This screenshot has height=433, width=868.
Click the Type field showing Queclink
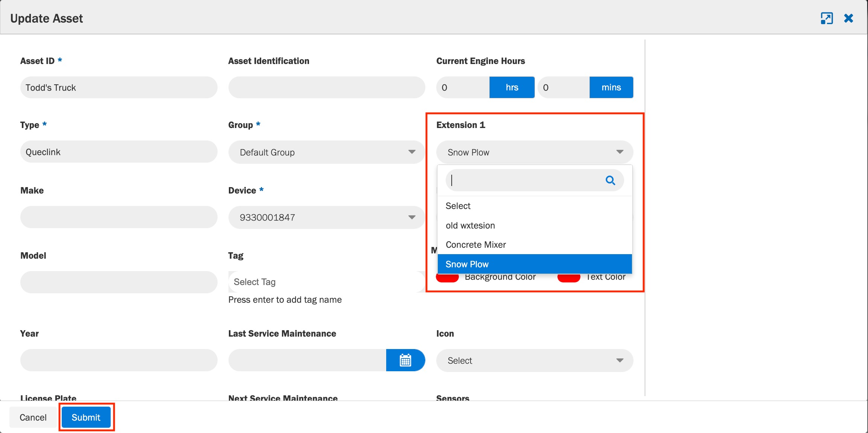[x=119, y=152]
